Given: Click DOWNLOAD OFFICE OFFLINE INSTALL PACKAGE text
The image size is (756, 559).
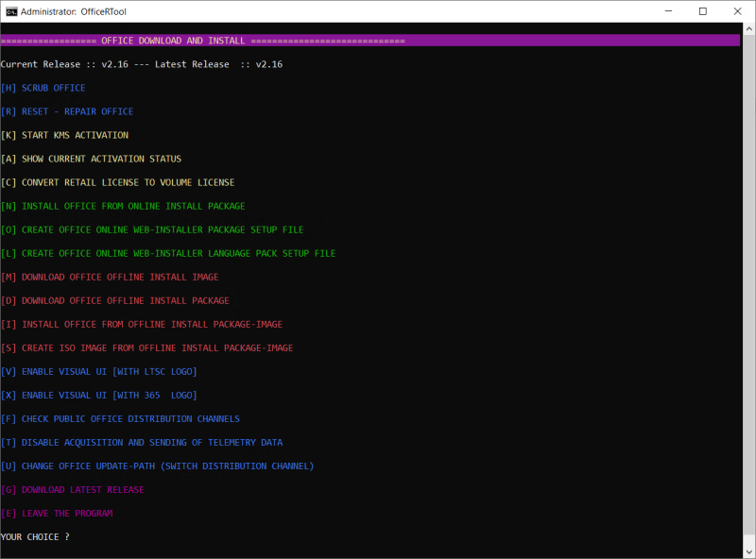Looking at the screenshot, I should [x=114, y=300].
